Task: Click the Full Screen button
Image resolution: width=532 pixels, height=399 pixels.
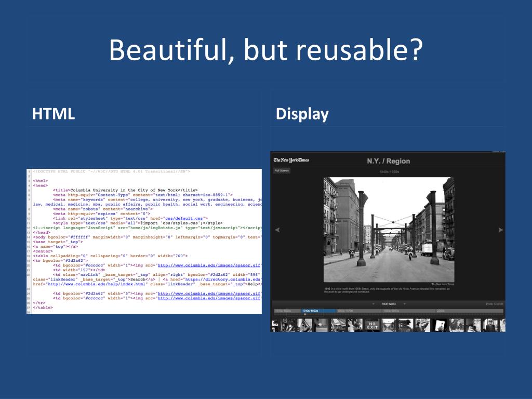Action: pos(282,170)
